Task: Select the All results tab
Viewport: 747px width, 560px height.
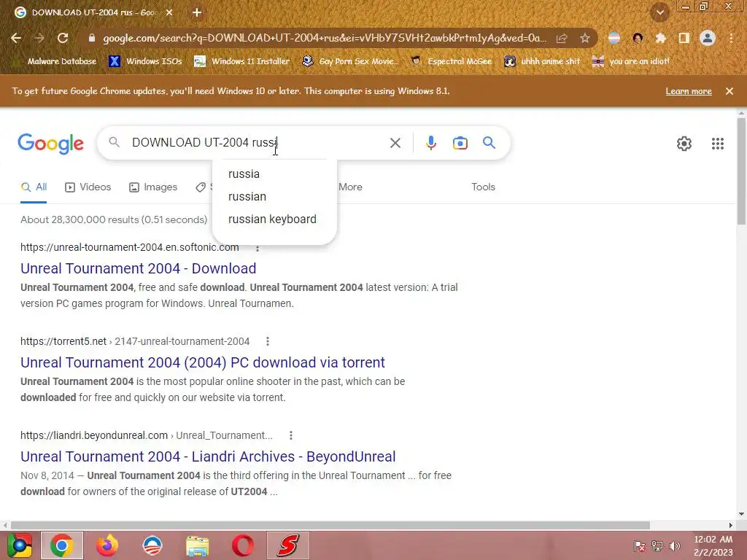Action: (34, 187)
